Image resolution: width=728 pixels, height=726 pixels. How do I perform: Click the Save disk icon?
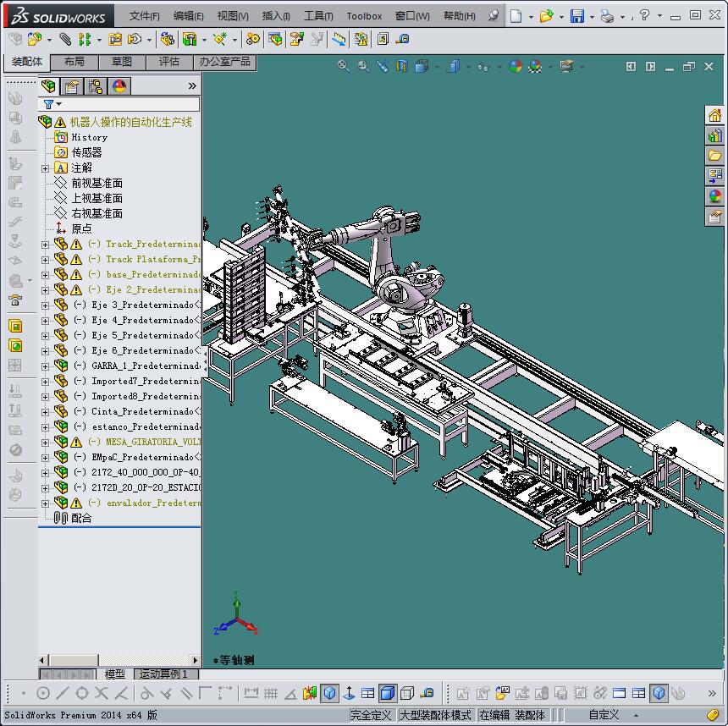pyautogui.click(x=577, y=16)
